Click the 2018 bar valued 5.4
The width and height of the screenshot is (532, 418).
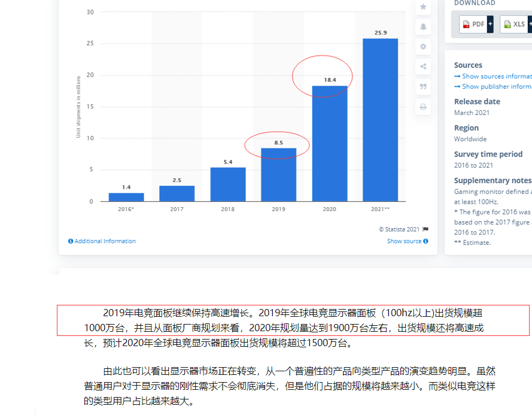227,184
